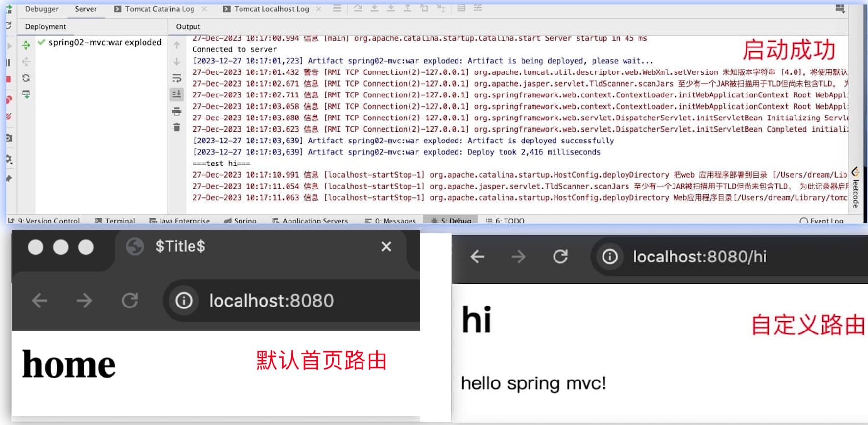Stop the debug session with red square

tap(8, 79)
